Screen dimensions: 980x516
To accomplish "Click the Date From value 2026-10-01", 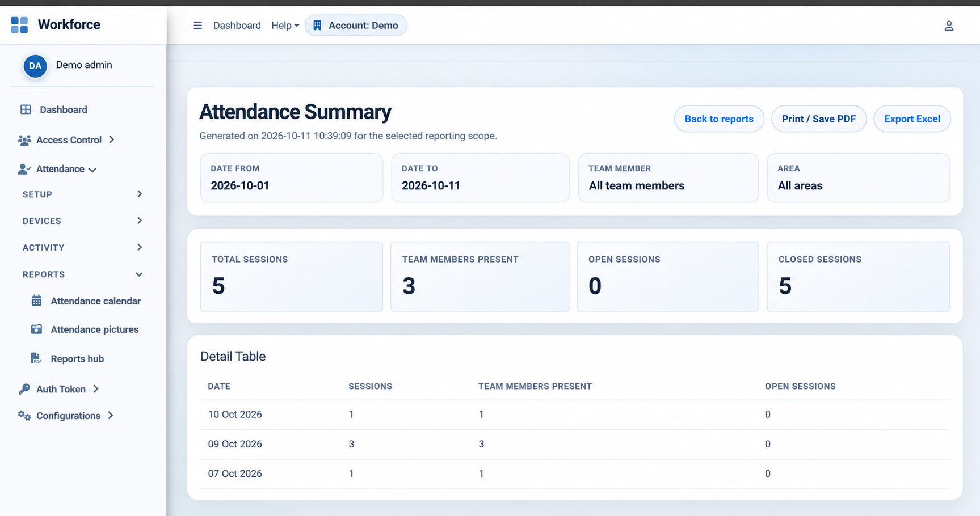I will pyautogui.click(x=240, y=186).
